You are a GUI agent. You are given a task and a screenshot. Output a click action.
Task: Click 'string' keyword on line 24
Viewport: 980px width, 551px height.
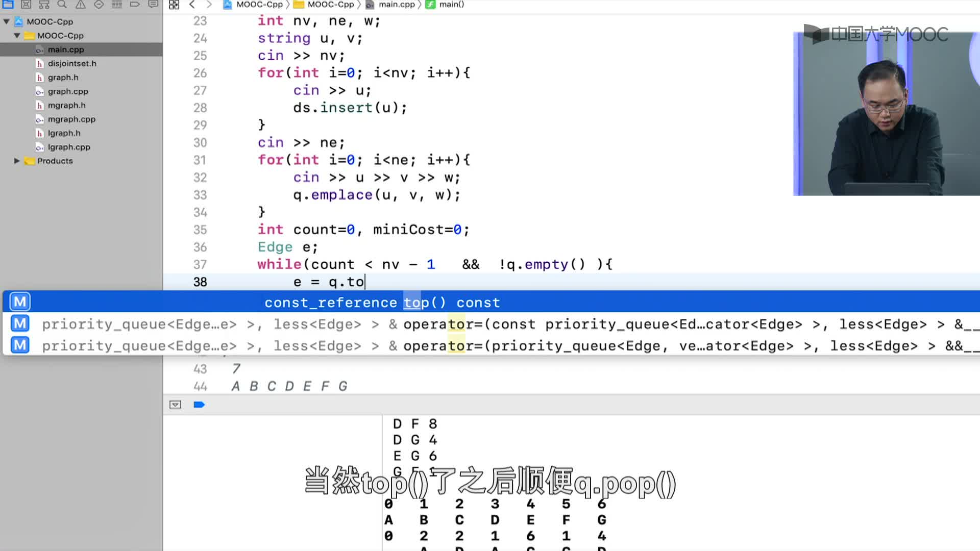[284, 38]
